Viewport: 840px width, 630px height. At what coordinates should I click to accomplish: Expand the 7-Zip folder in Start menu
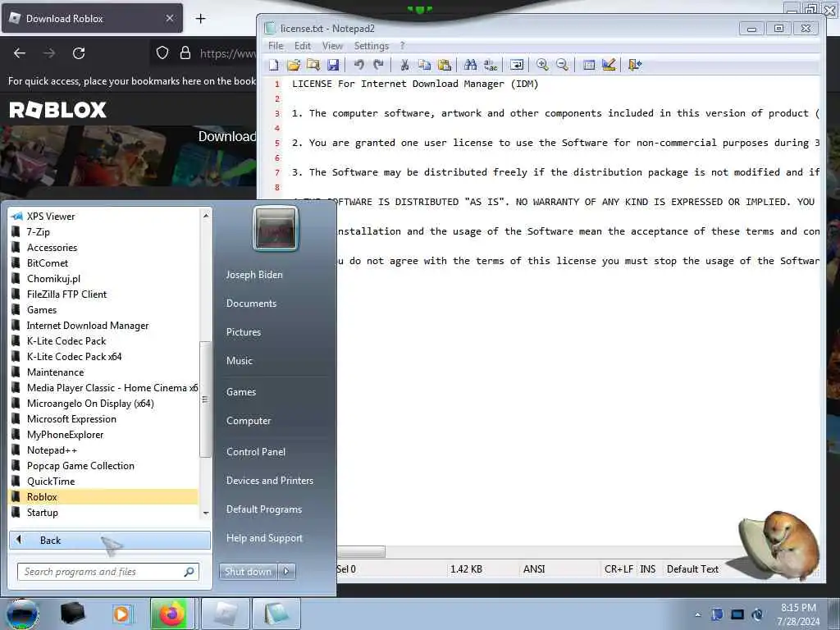[x=103, y=232]
